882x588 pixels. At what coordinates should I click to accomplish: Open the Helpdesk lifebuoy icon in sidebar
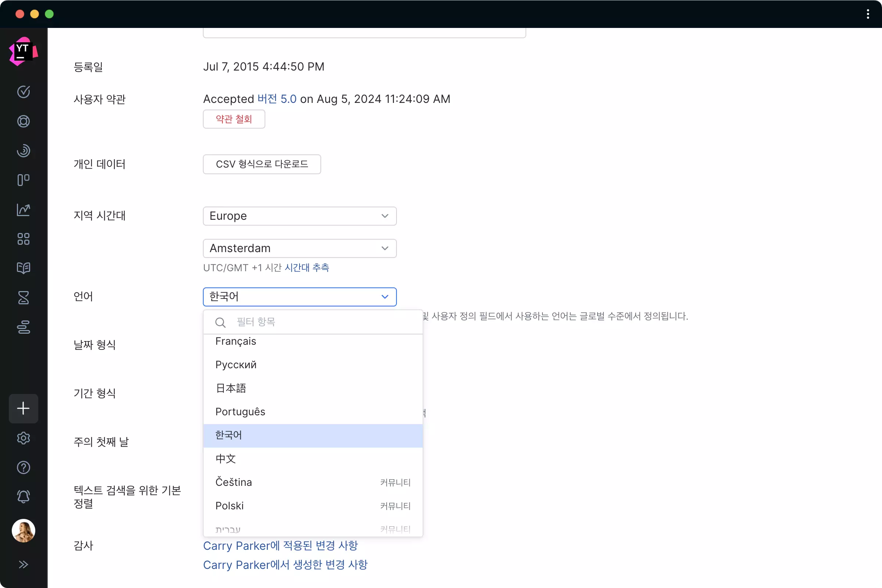pos(23,121)
